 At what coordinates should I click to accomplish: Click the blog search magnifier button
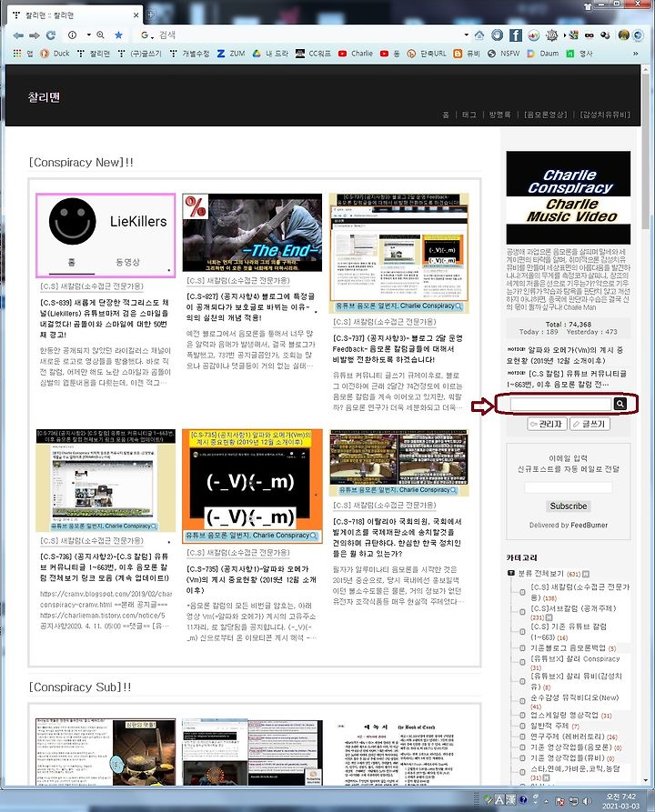pos(620,404)
